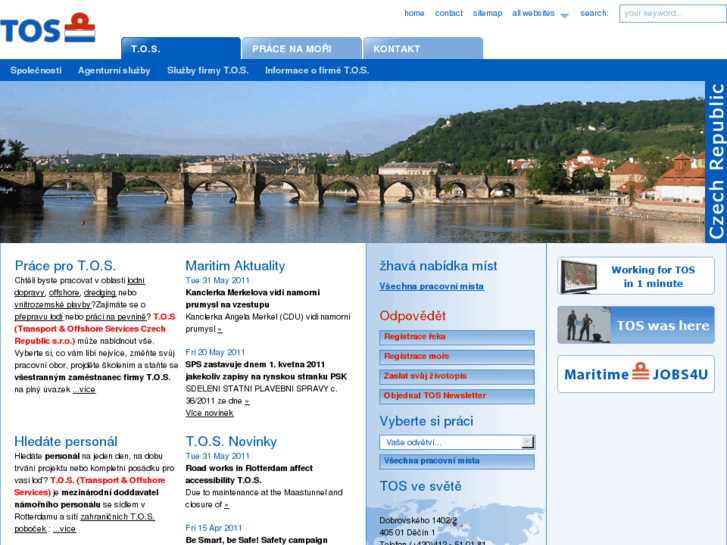Viewport: 727px width, 545px height.
Task: Follow the práci na pevnině link
Action: (116, 317)
